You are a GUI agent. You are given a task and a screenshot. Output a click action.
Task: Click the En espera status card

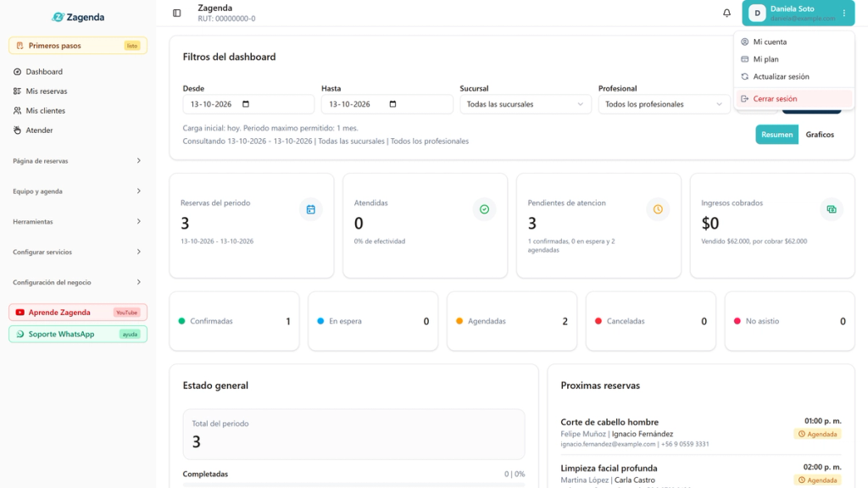click(373, 321)
